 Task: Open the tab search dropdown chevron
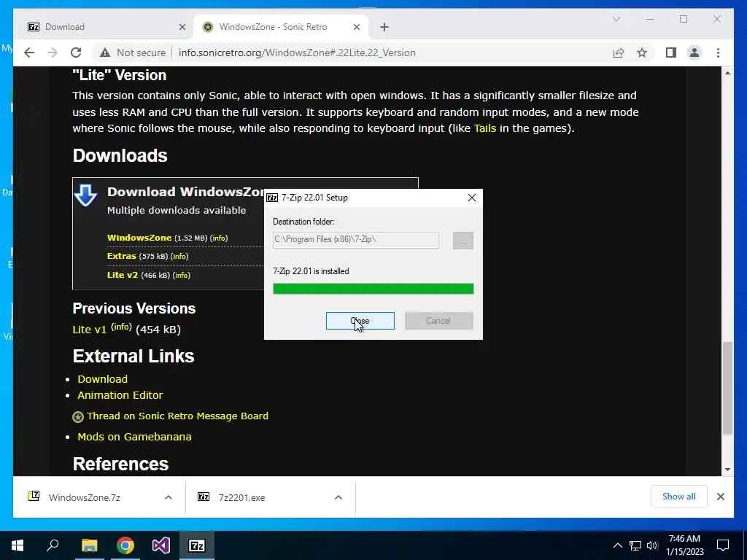[x=616, y=19]
